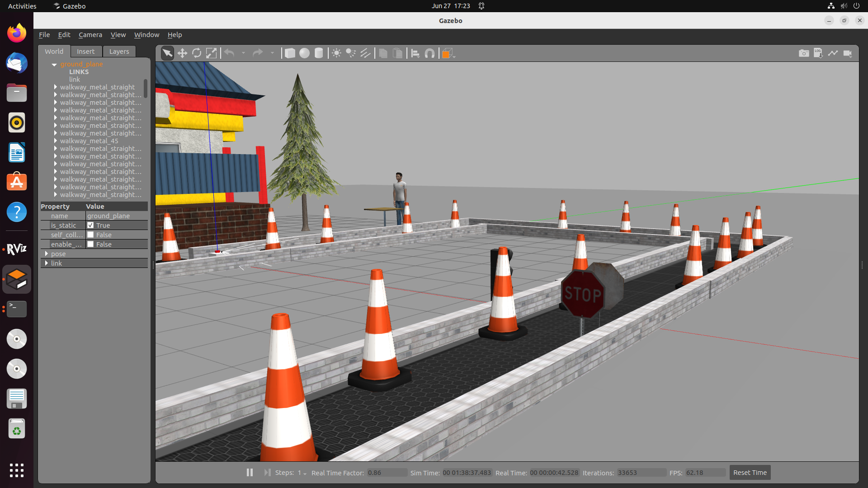Screen dimensions: 868x488
Task: Uncheck the self_collide checkbox
Action: (91, 235)
